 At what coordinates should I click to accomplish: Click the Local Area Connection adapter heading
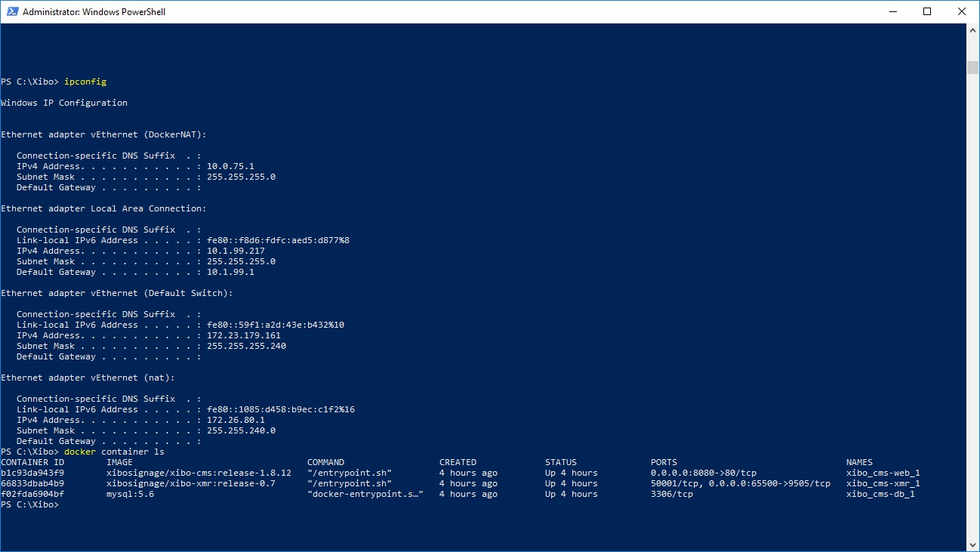click(103, 208)
